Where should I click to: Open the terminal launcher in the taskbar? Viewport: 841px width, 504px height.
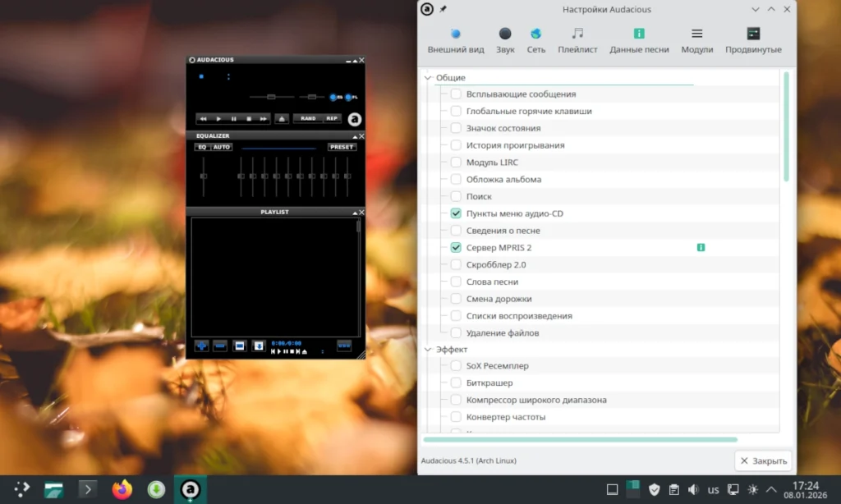[x=88, y=489]
